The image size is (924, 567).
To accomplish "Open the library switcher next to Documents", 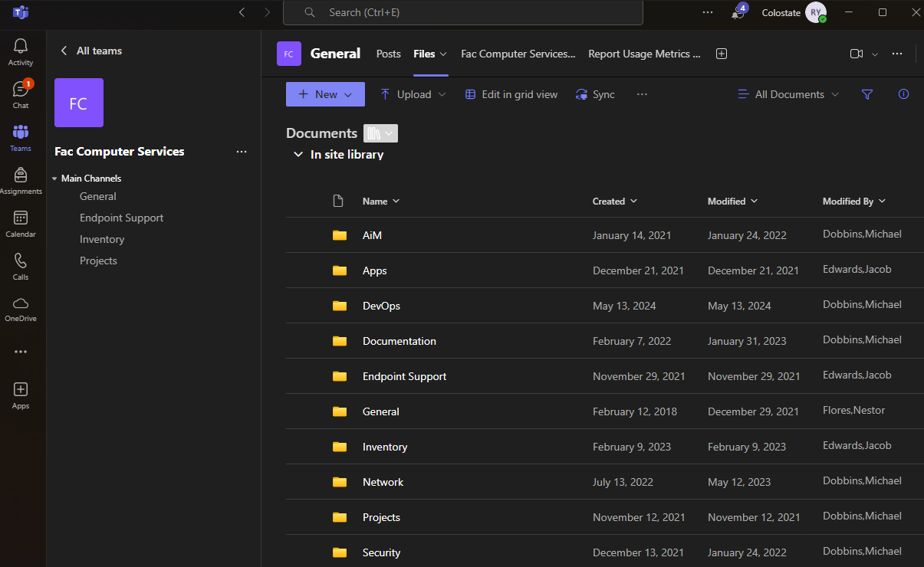I will pos(380,133).
